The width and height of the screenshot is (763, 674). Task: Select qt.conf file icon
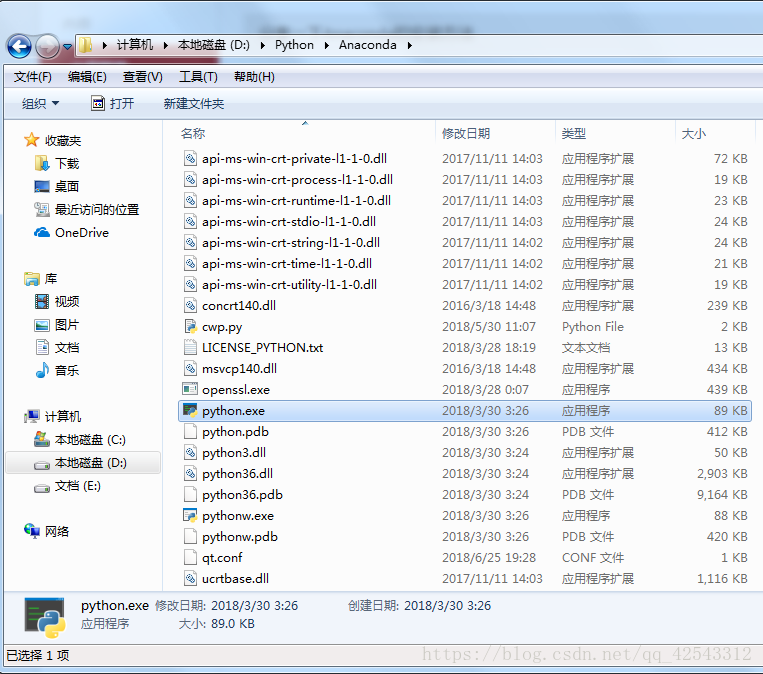tap(190, 558)
